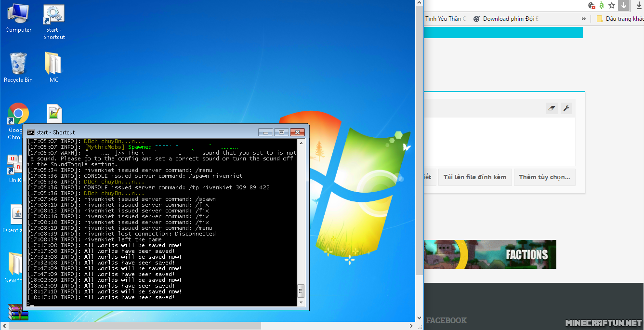The width and height of the screenshot is (644, 330).
Task: Click the Thêm tùy chọn... button
Action: pyautogui.click(x=544, y=177)
